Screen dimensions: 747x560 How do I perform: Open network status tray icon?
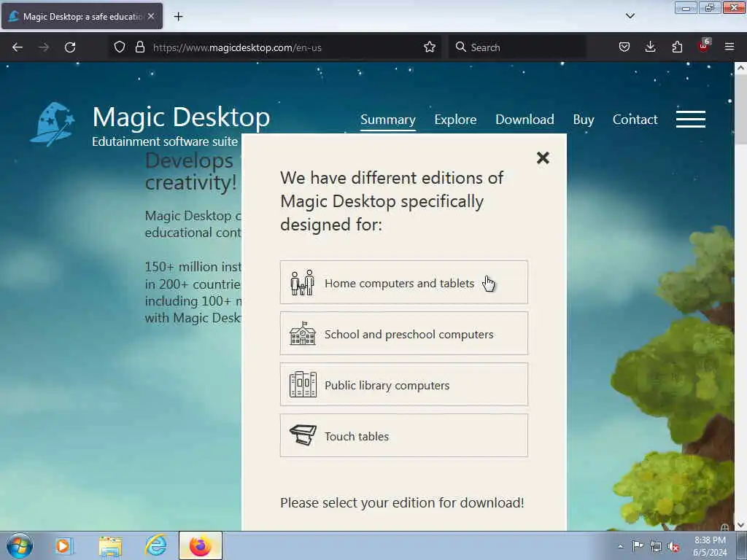coord(656,547)
